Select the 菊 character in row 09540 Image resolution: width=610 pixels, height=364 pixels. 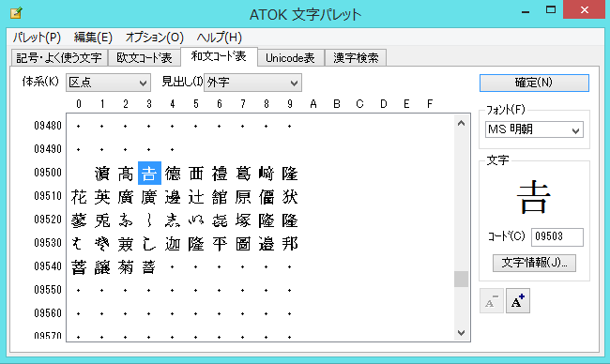coord(126,267)
